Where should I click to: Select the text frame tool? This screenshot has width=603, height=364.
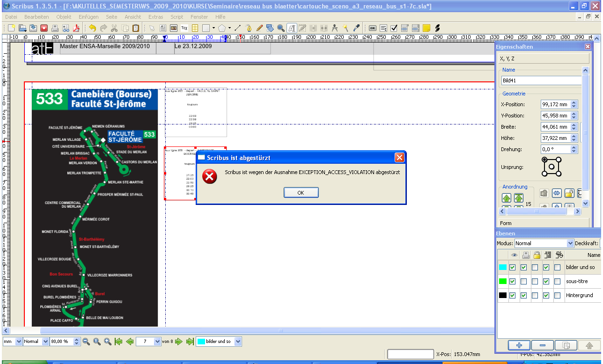pos(163,28)
